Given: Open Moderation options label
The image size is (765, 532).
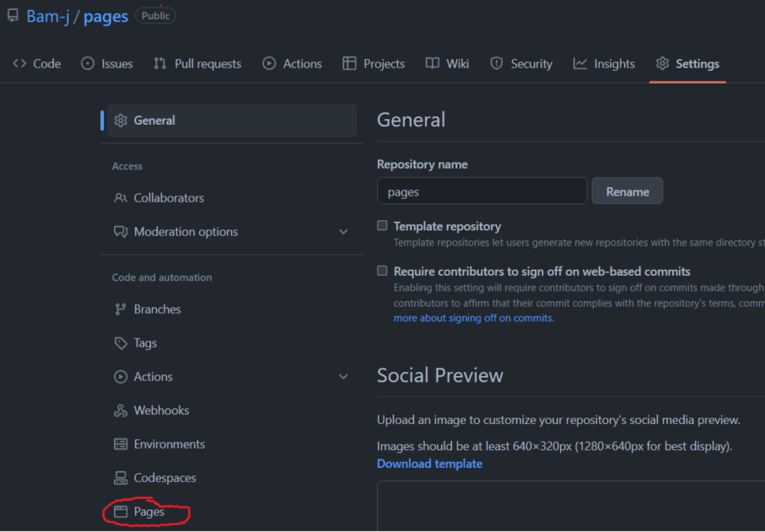Looking at the screenshot, I should coord(186,232).
